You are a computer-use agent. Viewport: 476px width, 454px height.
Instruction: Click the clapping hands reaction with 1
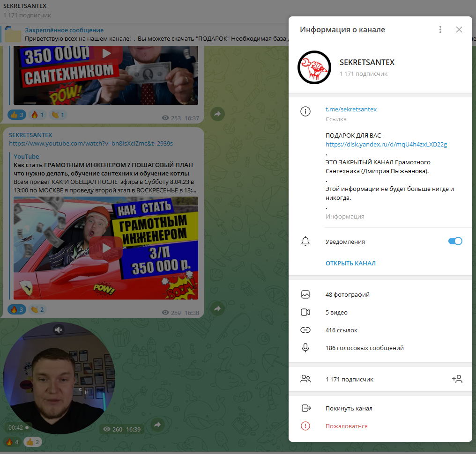tap(58, 115)
